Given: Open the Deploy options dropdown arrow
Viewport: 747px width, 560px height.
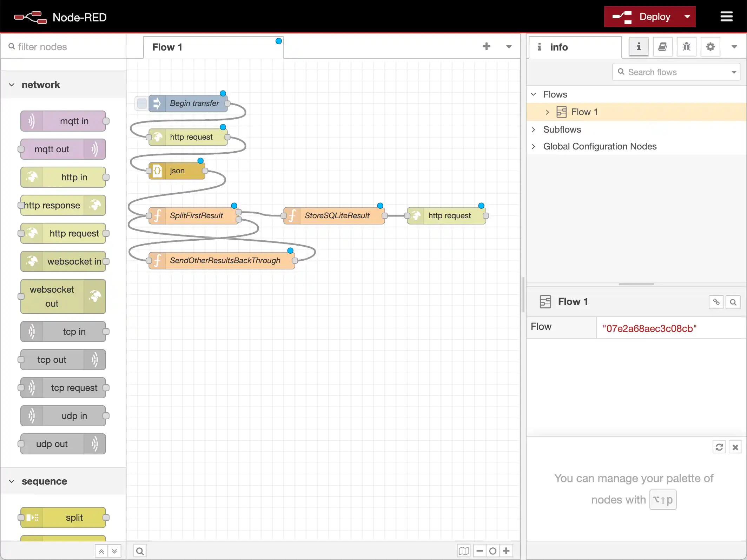Looking at the screenshot, I should [x=687, y=16].
